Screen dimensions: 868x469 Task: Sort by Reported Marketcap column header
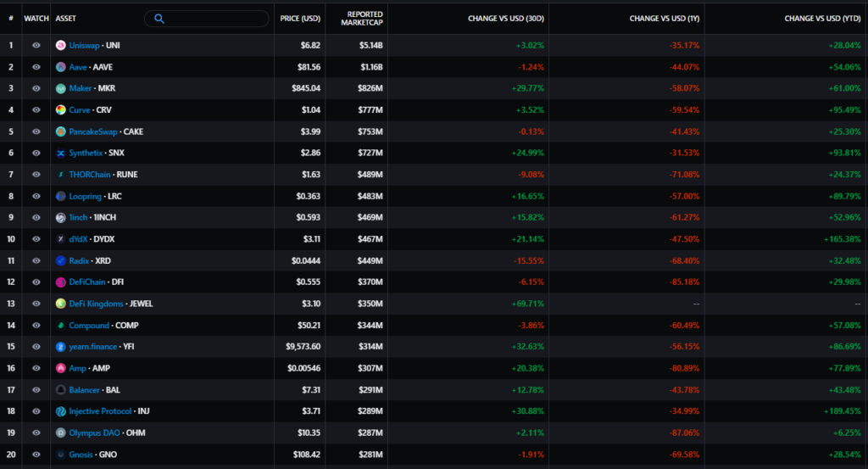[x=364, y=19]
